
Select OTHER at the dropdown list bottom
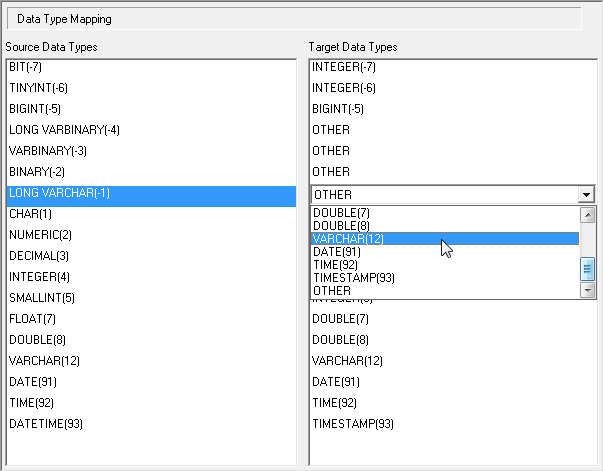[x=332, y=291]
